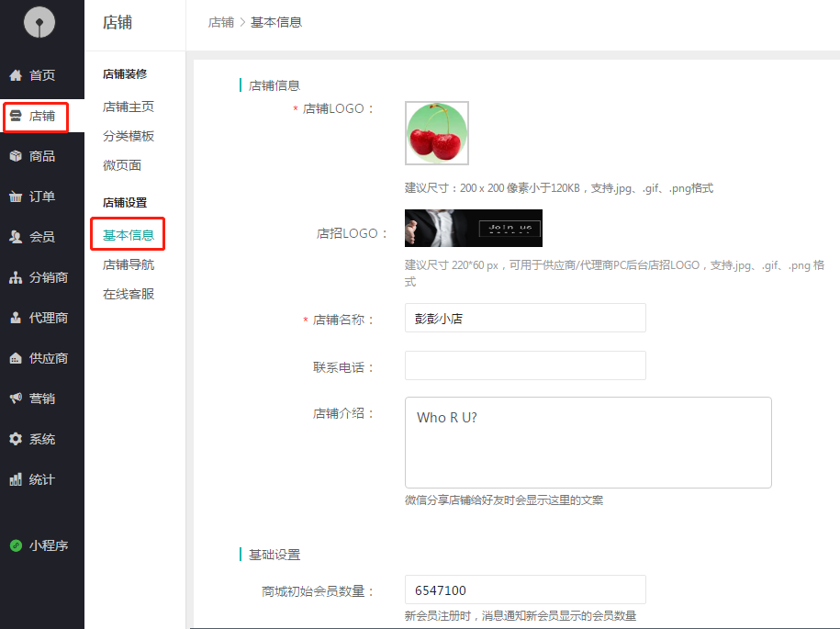Focus the 店铺名称 text field

525,318
